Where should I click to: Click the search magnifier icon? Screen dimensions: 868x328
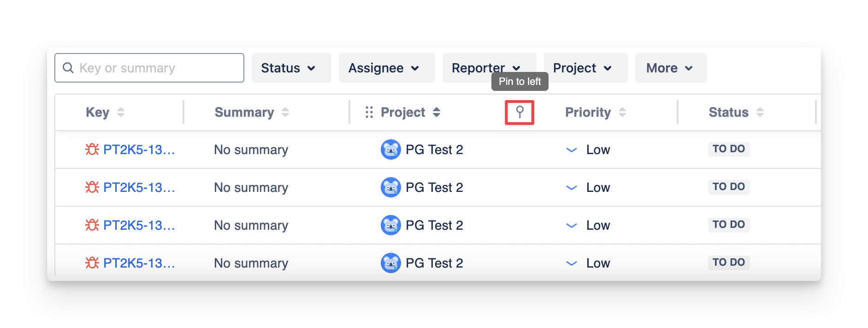pos(68,68)
